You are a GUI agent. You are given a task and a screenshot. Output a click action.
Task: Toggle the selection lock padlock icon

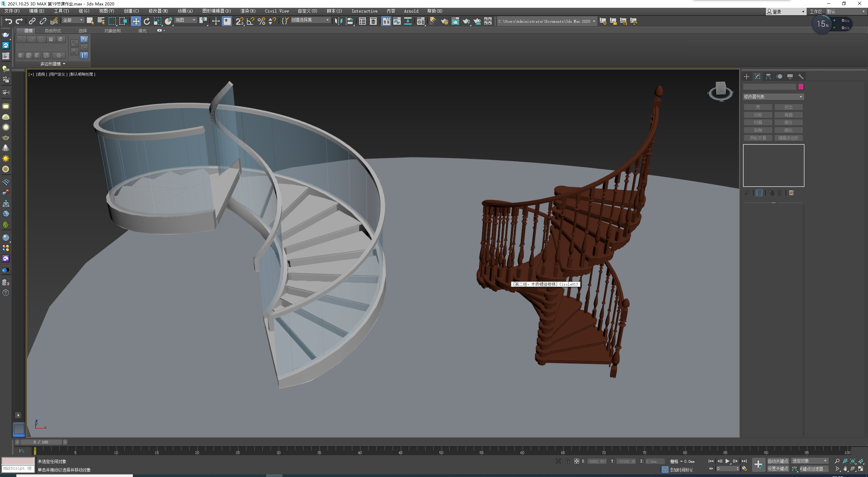(567, 461)
